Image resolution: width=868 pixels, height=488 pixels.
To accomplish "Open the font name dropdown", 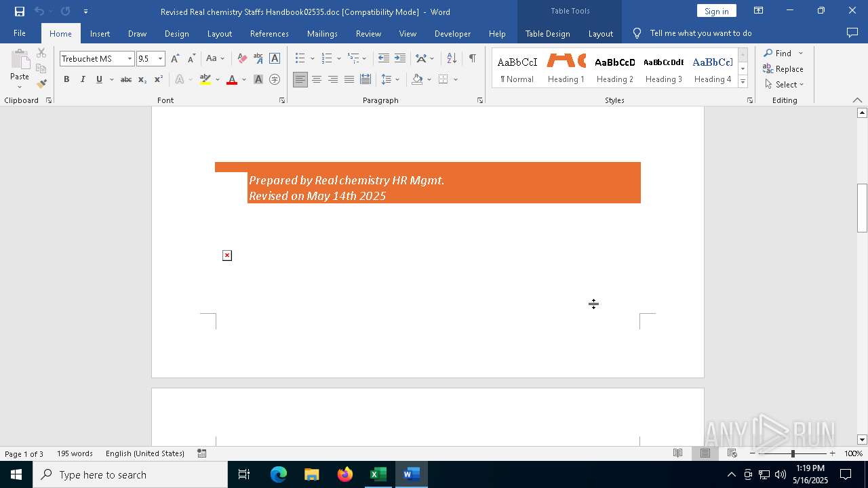I will tap(130, 59).
